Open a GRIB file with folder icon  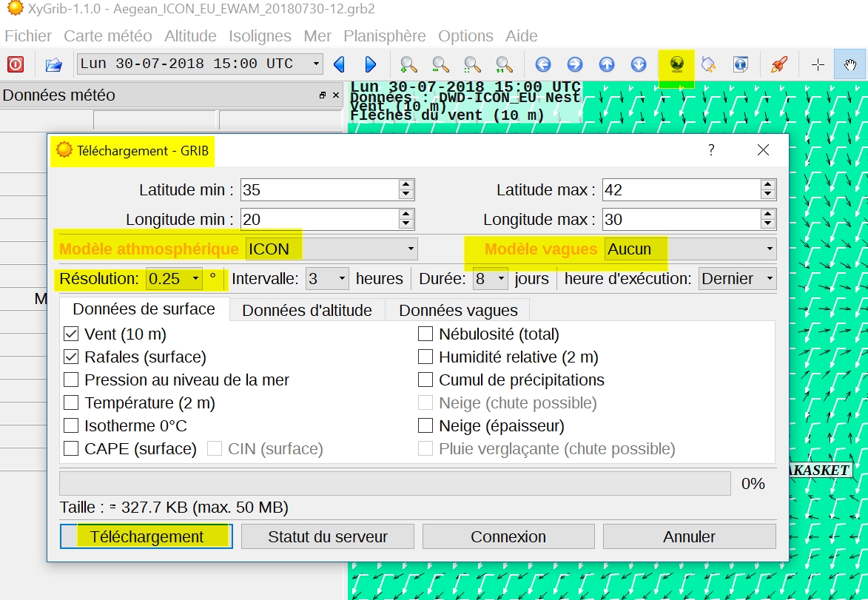point(54,64)
